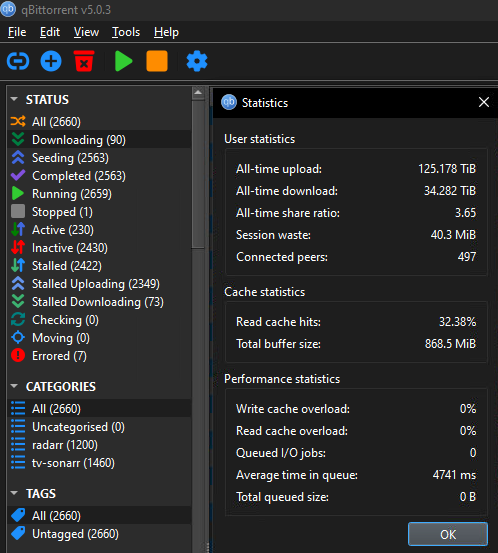498x553 pixels.
Task: Select the Inactive (2430) filter
Action: pos(99,247)
